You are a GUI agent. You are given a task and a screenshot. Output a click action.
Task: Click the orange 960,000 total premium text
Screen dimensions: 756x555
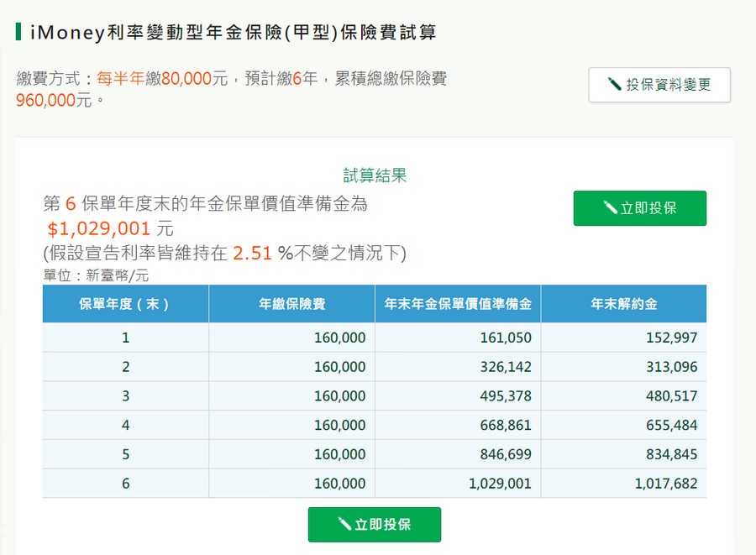46,100
